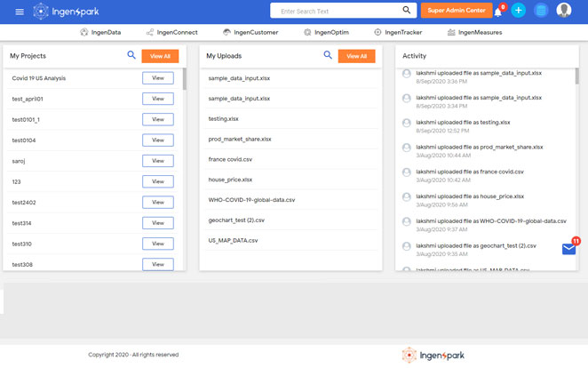Click avatar beside sample_data_input 3:36 PM activity
588x368 pixels.
click(407, 74)
